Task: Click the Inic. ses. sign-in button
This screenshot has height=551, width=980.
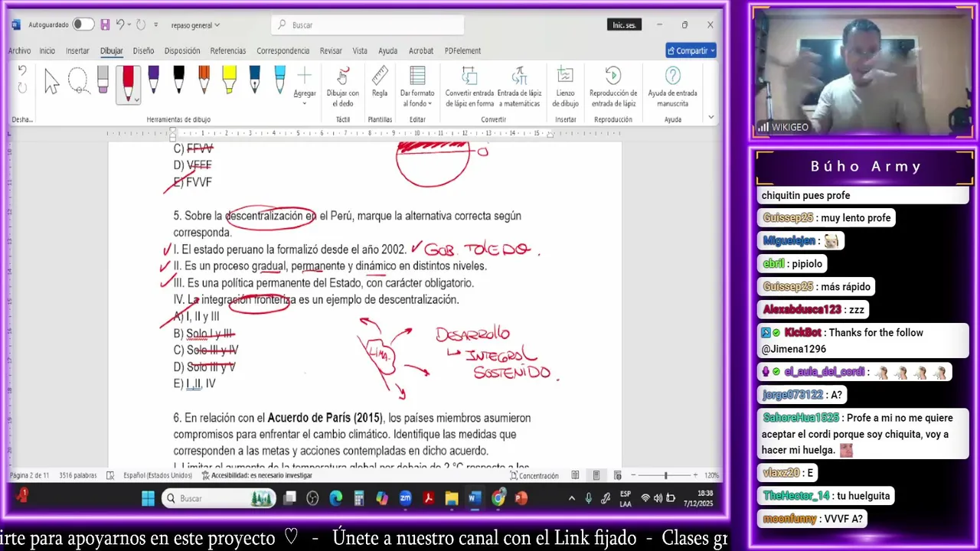Action: [625, 25]
